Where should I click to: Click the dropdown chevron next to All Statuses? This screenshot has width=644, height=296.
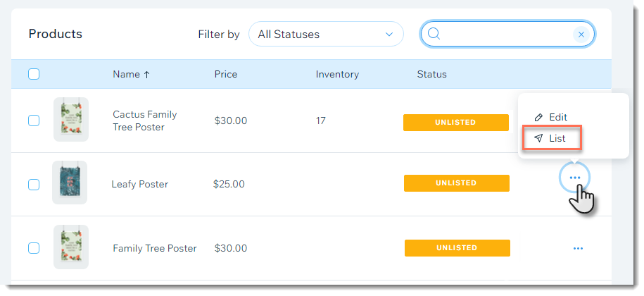click(389, 35)
